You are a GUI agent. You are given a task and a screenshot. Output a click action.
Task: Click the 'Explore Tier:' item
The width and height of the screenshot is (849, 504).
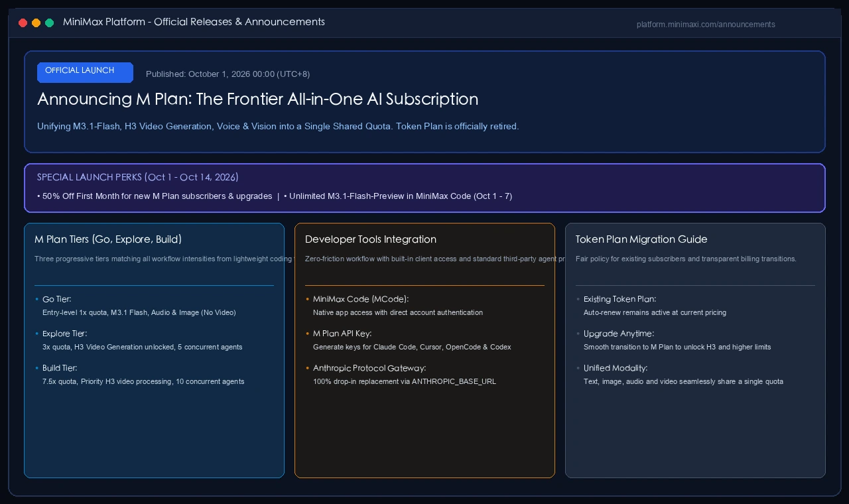click(x=64, y=334)
